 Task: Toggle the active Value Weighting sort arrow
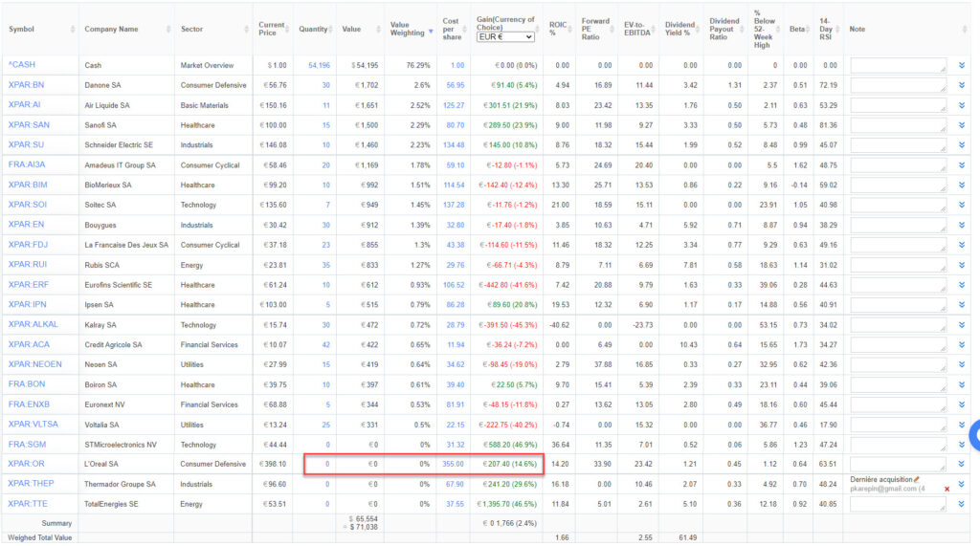[x=431, y=32]
